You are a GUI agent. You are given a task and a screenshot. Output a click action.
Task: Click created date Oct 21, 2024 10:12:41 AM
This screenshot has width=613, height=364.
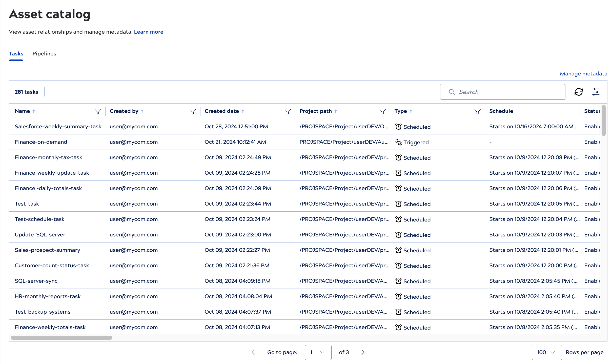tap(235, 142)
